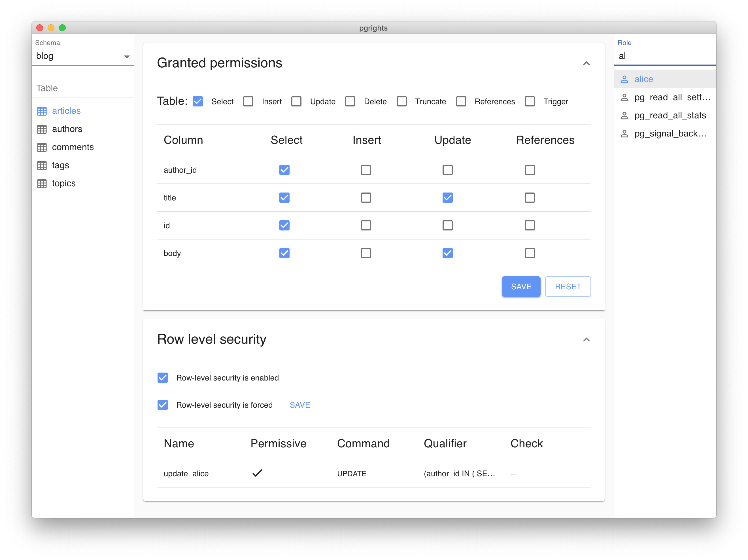Viewport: 748px width, 560px height.
Task: Enable table-level Delete permission
Action: 350,101
